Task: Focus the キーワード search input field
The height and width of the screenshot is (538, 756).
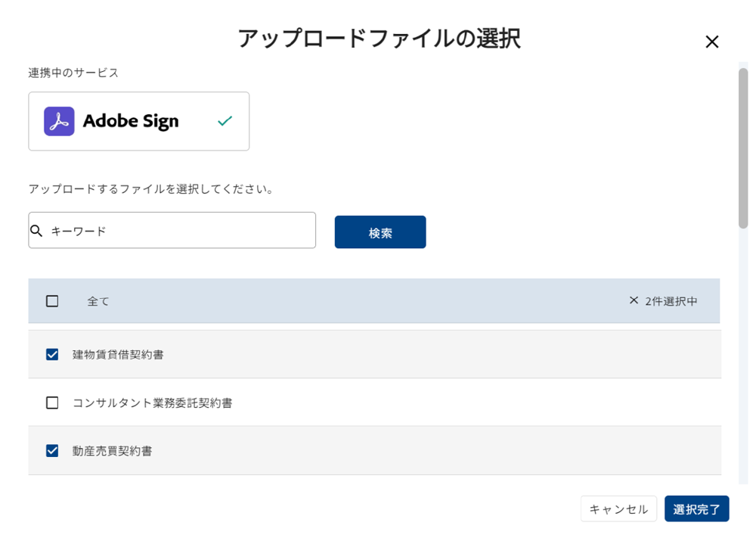Action: [172, 230]
